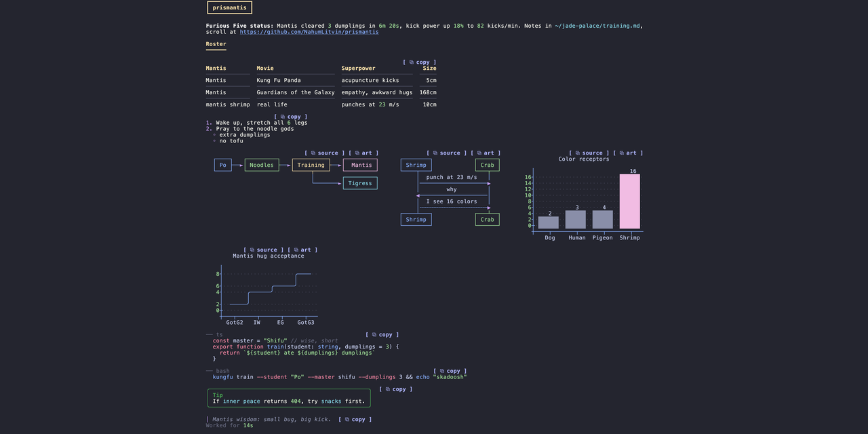This screenshot has height=434, width=868.
Task: Select the 'extra dumplings' bullet
Action: (245, 135)
